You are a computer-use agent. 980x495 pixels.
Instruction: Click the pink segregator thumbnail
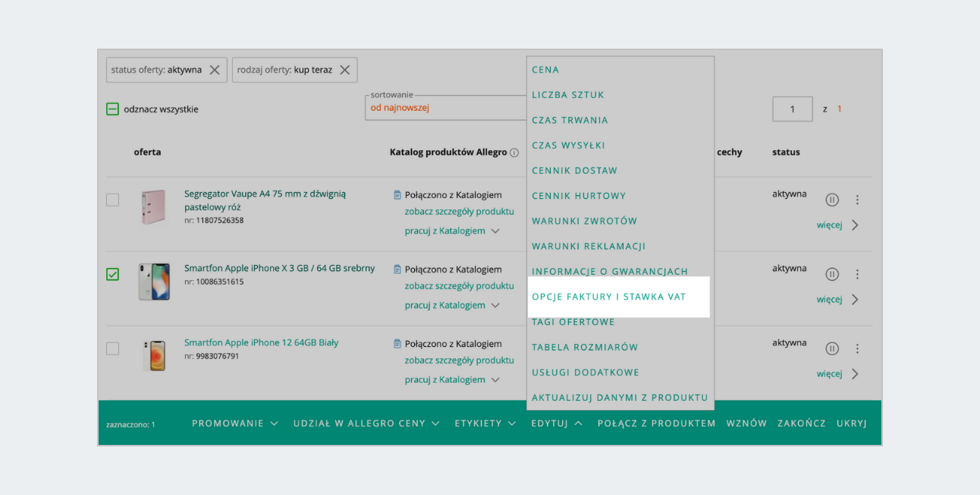pos(154,207)
